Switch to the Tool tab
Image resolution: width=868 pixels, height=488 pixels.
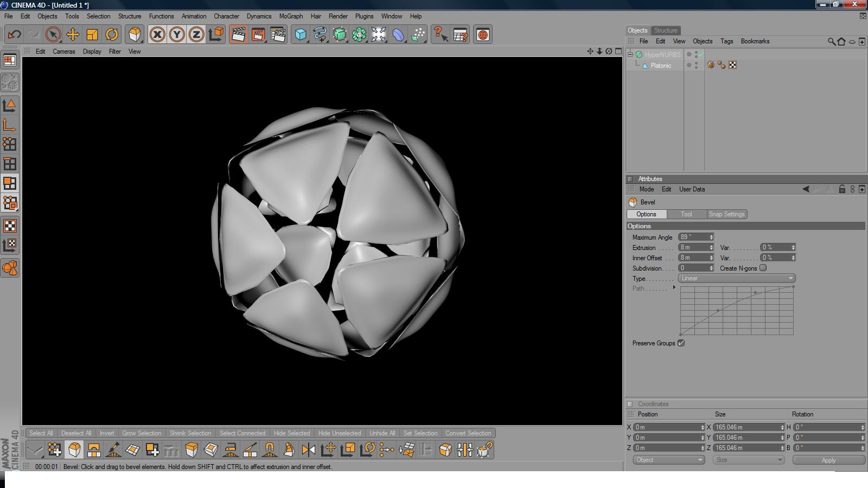(x=686, y=214)
